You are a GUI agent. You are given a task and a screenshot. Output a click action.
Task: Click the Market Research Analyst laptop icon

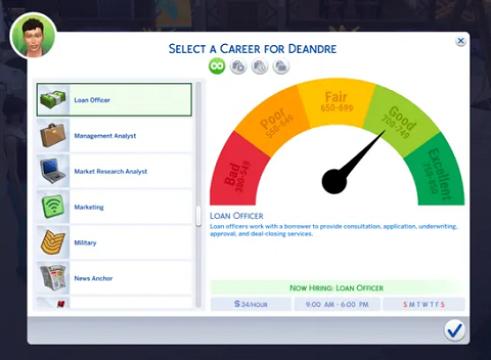click(x=52, y=171)
